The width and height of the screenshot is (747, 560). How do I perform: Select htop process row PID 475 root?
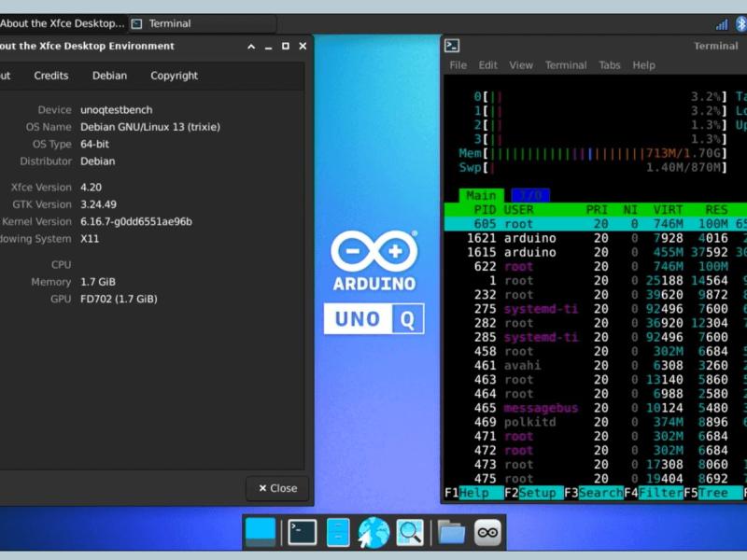pyautogui.click(x=596, y=479)
